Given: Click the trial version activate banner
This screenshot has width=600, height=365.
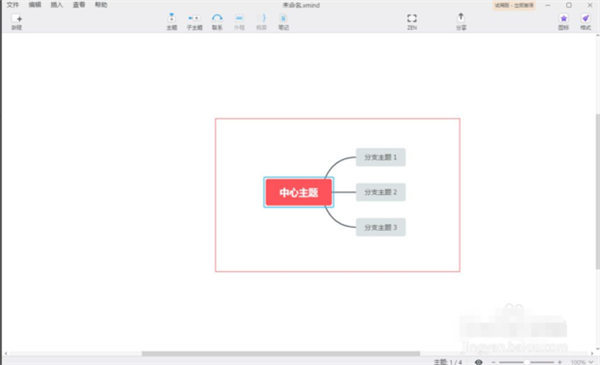Looking at the screenshot, I should (514, 5).
